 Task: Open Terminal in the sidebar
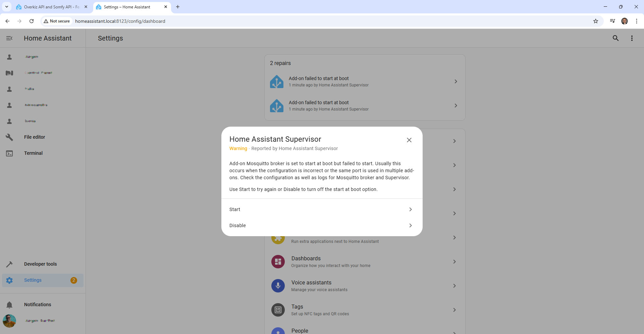(43, 153)
